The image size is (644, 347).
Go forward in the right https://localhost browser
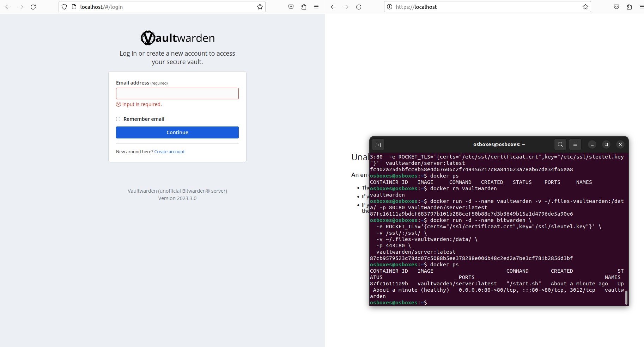pyautogui.click(x=346, y=7)
